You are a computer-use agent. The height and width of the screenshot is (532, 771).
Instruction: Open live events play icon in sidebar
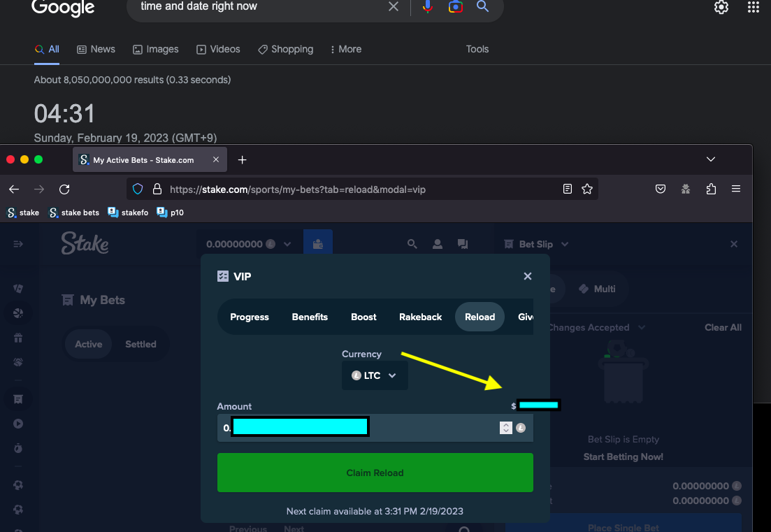click(x=18, y=424)
